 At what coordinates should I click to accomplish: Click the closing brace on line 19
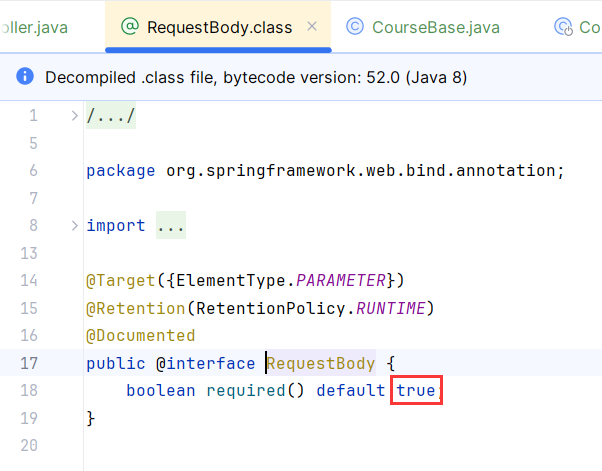tap(91, 418)
